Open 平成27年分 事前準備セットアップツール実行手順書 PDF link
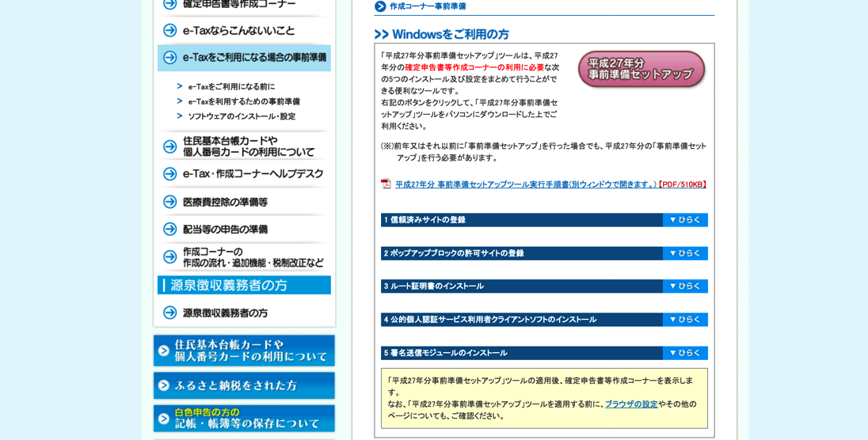This screenshot has height=440, width=868. tap(550, 184)
